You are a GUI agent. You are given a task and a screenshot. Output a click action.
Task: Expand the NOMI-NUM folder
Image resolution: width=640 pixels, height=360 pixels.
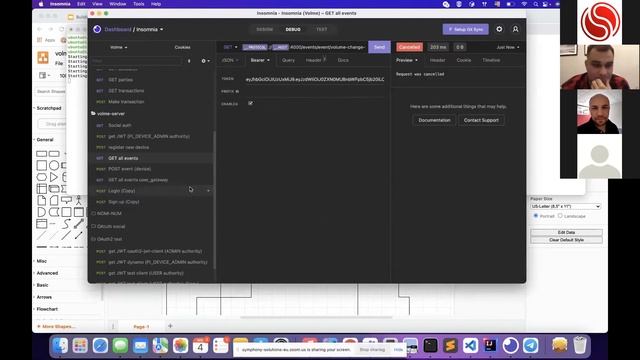[x=108, y=213]
